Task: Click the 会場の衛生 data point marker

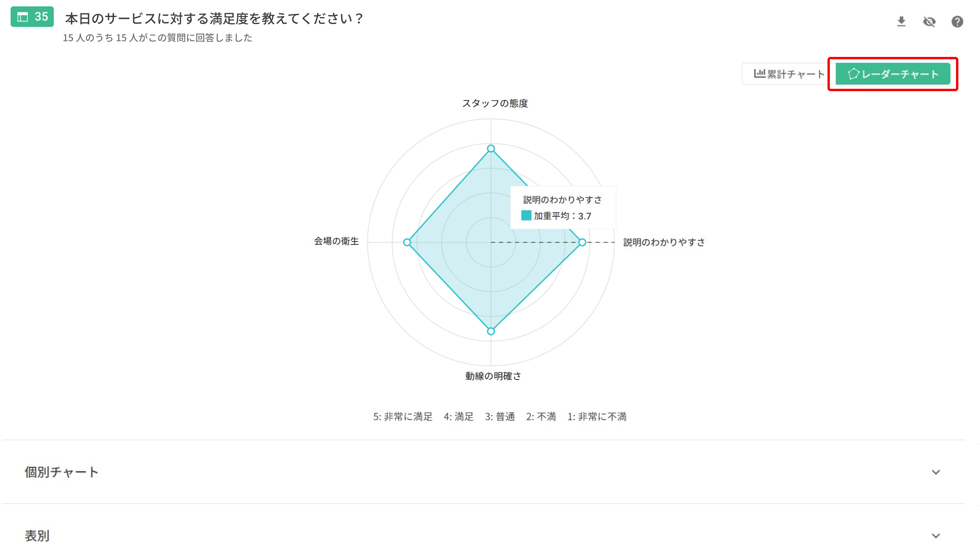Action: point(407,242)
